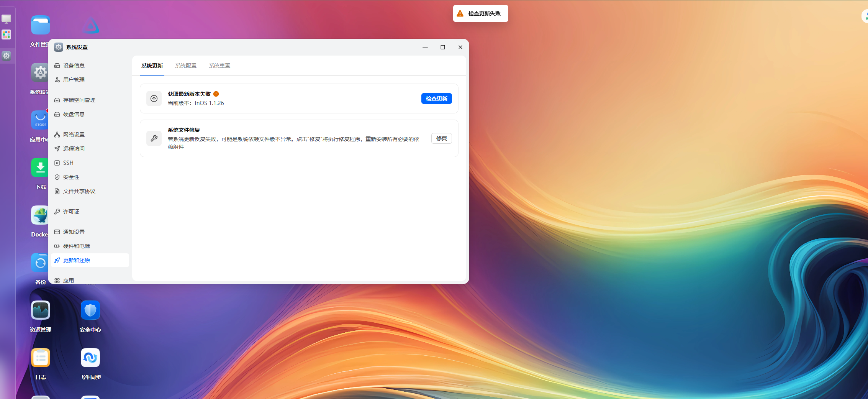The width and height of the screenshot is (868, 399).
Task: Switch to the 系统更新 tab
Action: (x=152, y=66)
